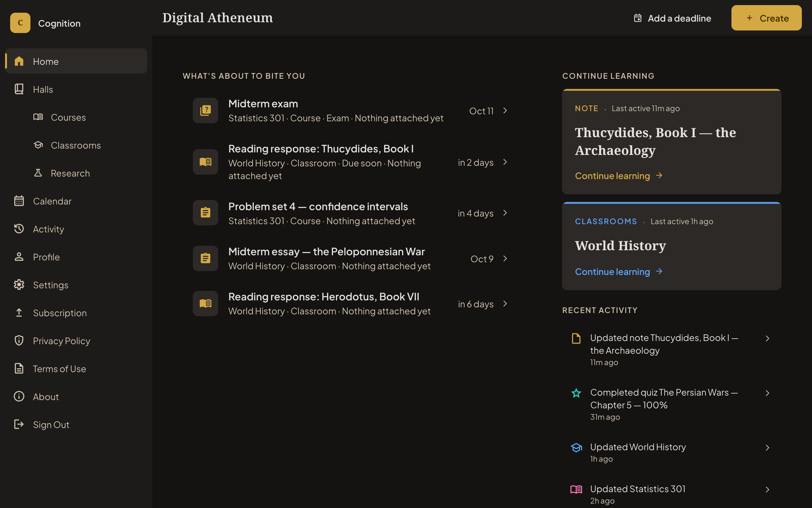Click the Halls book icon
This screenshot has width=812, height=508.
19,89
